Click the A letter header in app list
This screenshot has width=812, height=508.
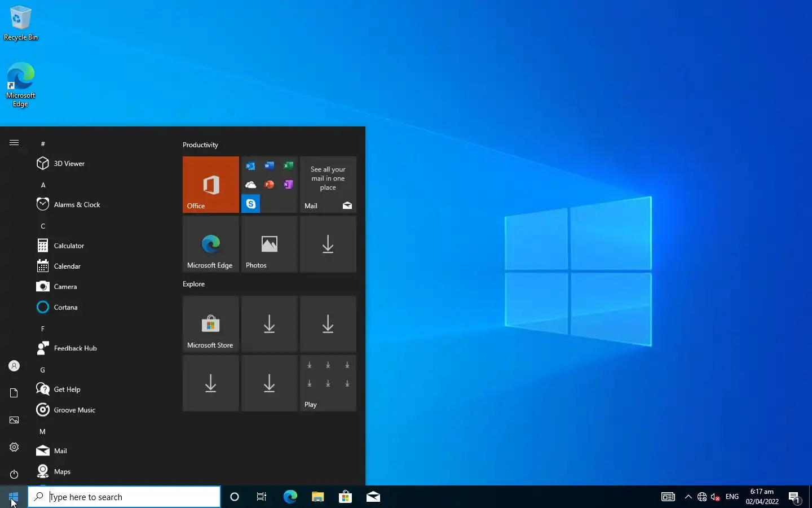click(x=43, y=185)
